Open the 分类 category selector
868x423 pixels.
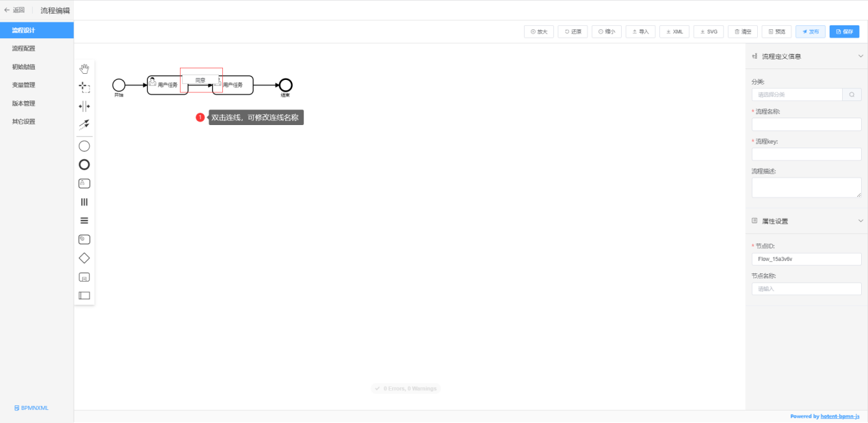[x=797, y=94]
